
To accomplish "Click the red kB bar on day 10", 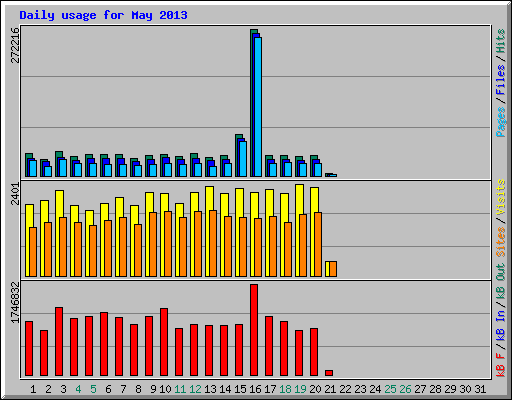I will point(164,342).
